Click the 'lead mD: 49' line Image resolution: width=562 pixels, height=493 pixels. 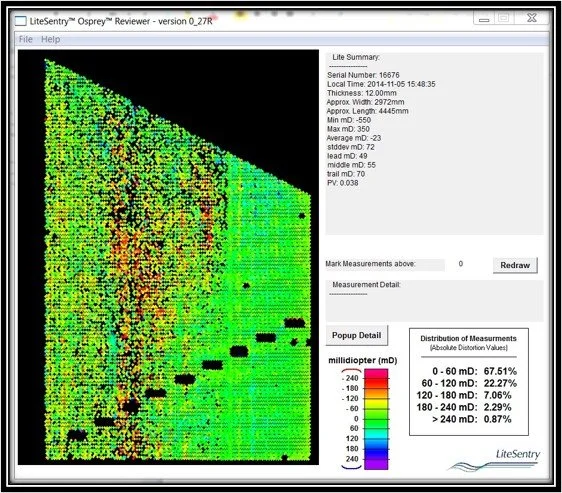point(347,156)
